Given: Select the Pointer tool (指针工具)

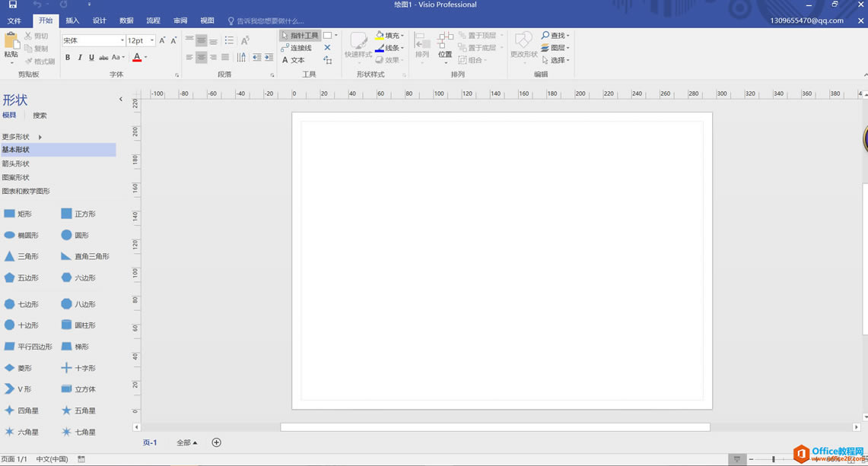Looking at the screenshot, I should 300,36.
